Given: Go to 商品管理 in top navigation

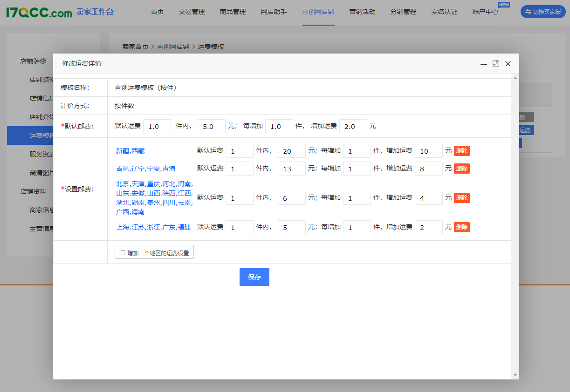Looking at the screenshot, I should pyautogui.click(x=233, y=12).
